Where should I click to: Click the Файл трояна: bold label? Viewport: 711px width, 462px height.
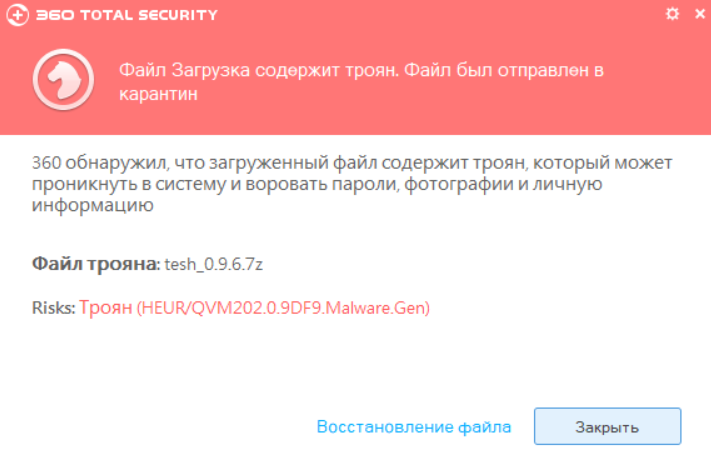(96, 263)
